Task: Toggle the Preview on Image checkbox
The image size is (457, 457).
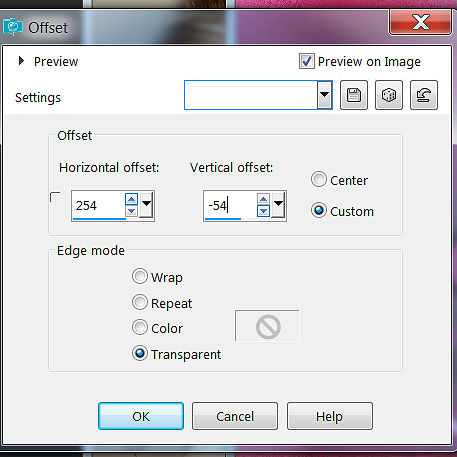Action: (306, 61)
